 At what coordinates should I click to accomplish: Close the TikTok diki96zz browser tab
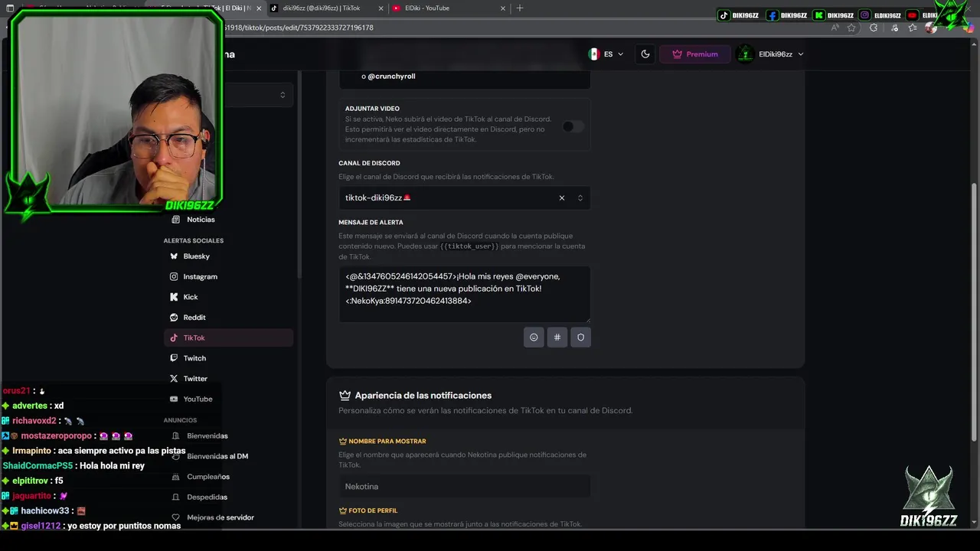(x=381, y=8)
